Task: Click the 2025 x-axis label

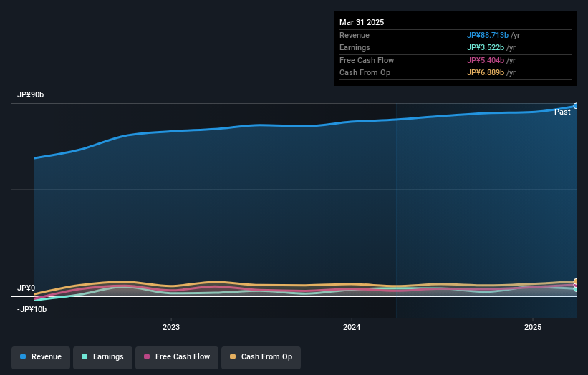Action: click(533, 327)
